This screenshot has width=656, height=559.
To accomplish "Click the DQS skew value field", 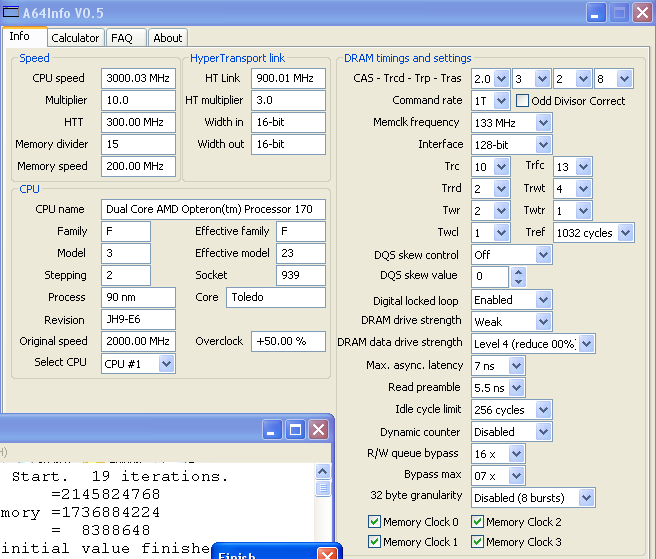I will pyautogui.click(x=490, y=277).
